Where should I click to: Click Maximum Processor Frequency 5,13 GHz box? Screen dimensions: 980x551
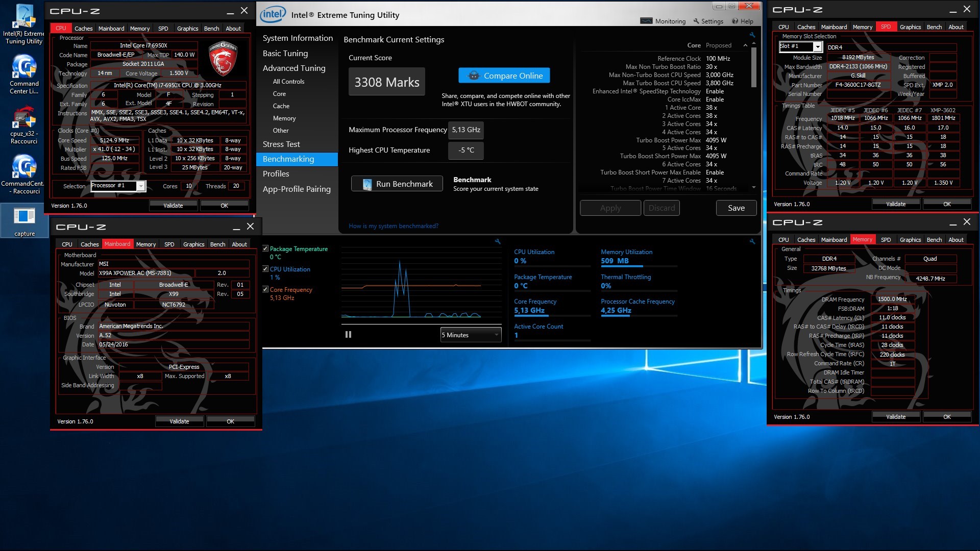click(466, 130)
